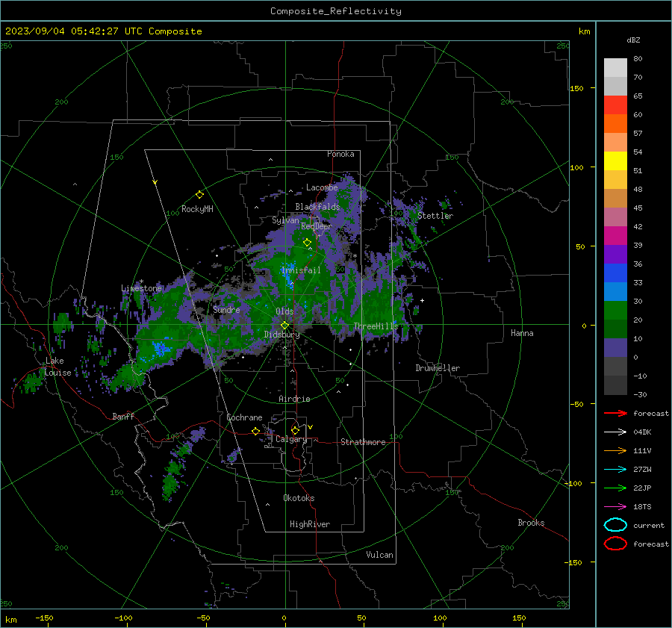Click the HighRiver town label
Image resolution: width=672 pixels, height=628 pixels.
point(310,524)
